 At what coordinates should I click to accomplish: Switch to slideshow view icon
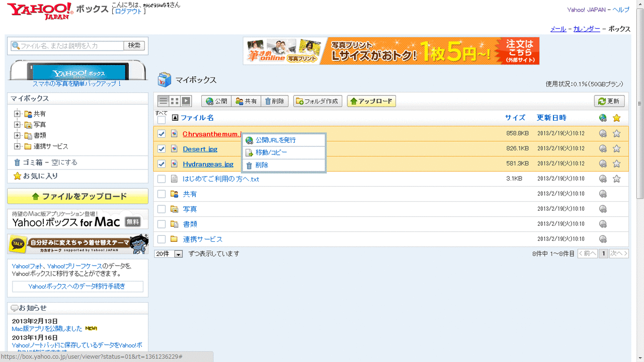(x=186, y=101)
